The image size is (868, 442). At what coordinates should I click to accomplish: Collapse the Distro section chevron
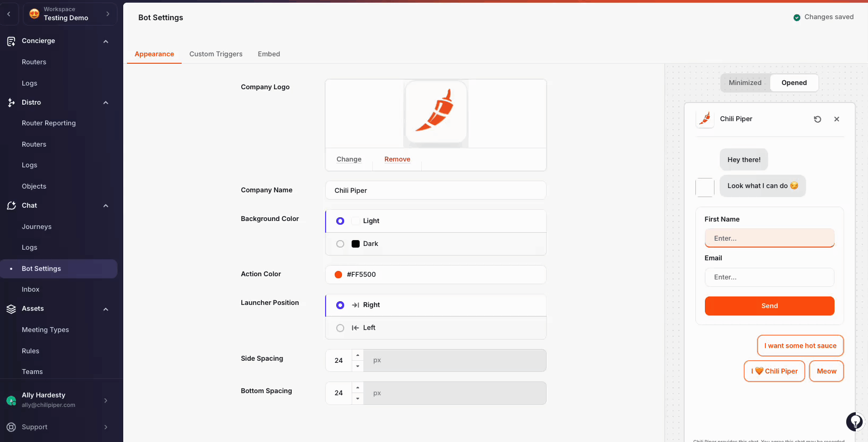(106, 103)
